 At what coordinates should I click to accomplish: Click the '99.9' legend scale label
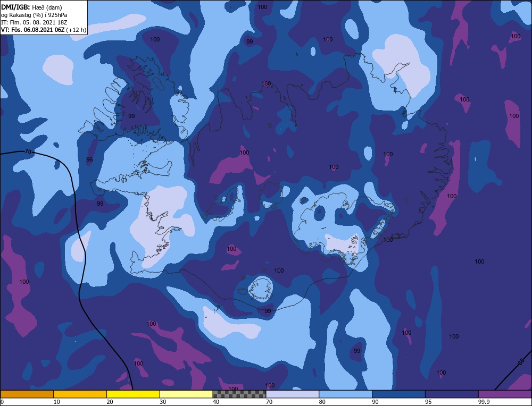484,402
